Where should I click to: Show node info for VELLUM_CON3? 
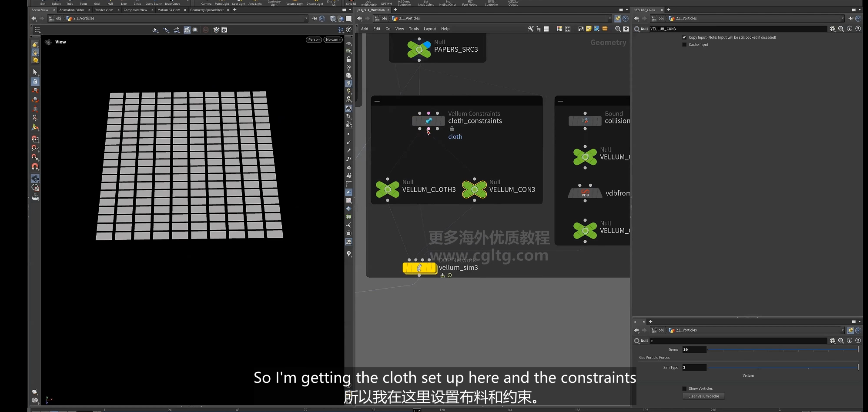pyautogui.click(x=850, y=29)
